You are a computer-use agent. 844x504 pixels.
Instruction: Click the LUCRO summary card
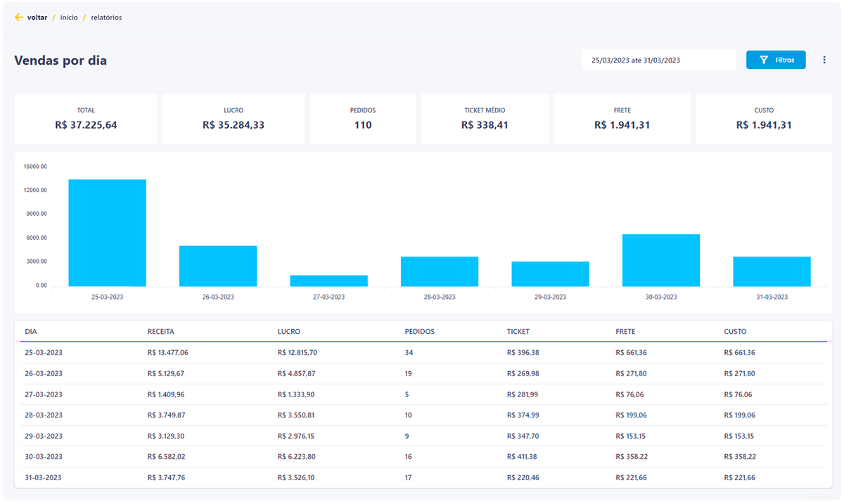233,119
